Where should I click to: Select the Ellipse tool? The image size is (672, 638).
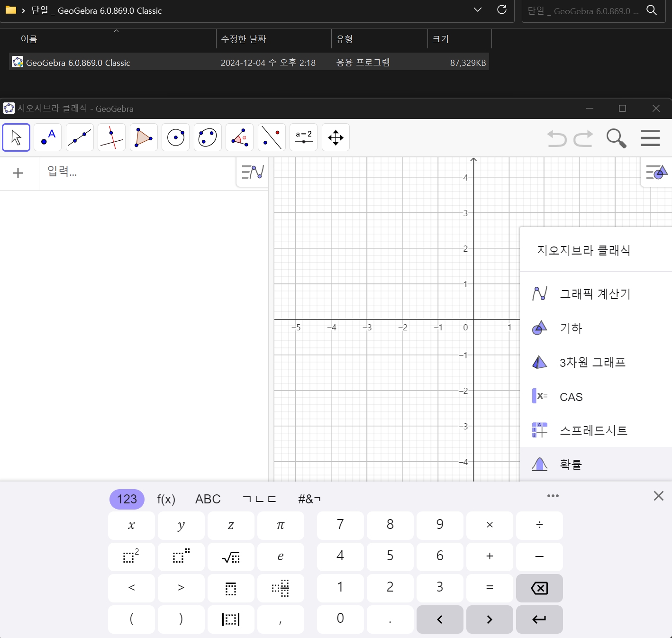coord(208,137)
